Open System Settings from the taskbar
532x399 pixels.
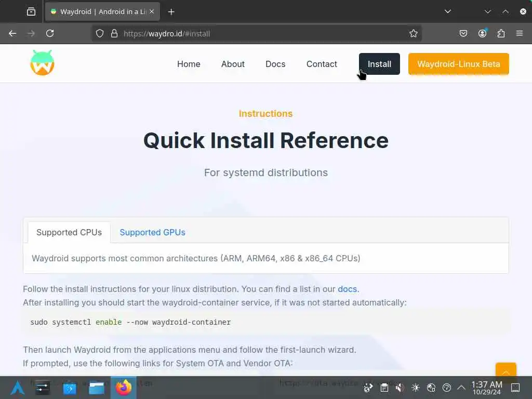[43, 388]
